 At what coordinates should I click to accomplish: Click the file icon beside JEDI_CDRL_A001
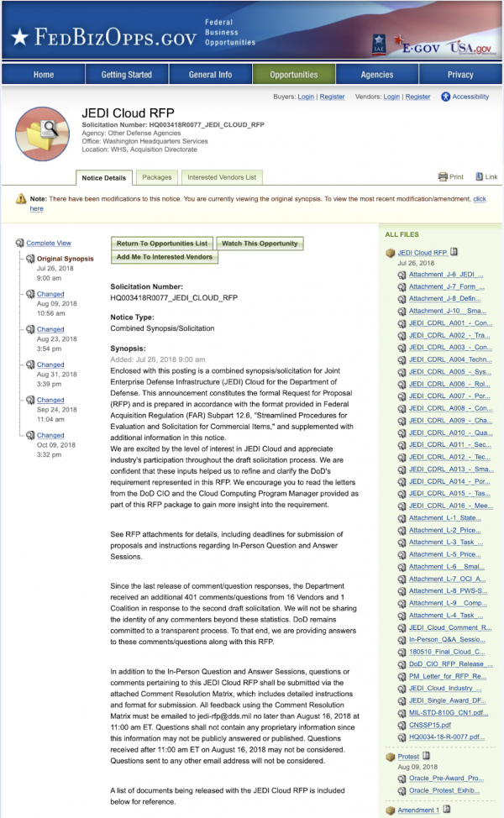pyautogui.click(x=402, y=323)
